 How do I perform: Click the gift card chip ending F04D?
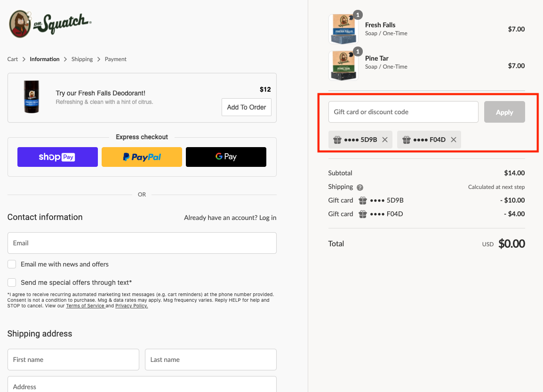pos(429,140)
